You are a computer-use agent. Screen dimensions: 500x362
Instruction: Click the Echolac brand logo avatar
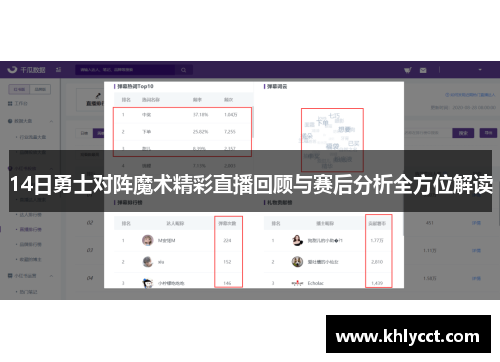[x=297, y=283]
